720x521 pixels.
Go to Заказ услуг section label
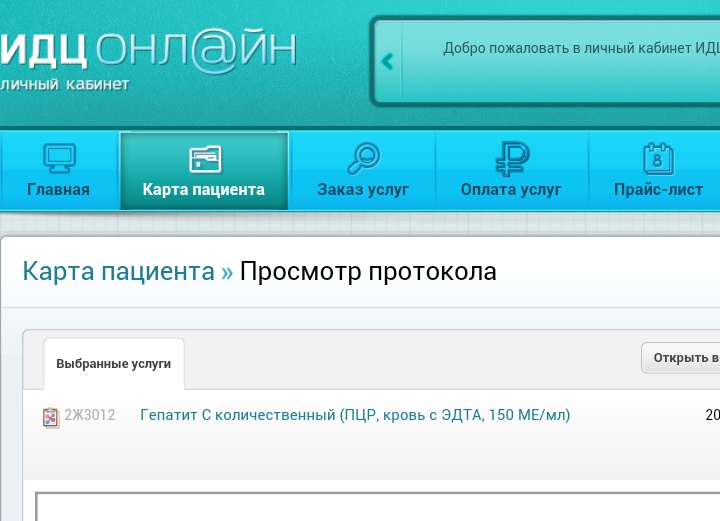pyautogui.click(x=362, y=189)
